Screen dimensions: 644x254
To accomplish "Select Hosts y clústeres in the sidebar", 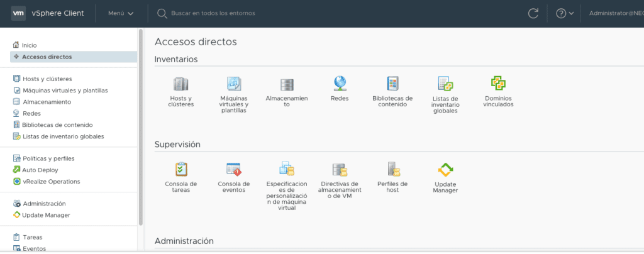I will pyautogui.click(x=42, y=79).
